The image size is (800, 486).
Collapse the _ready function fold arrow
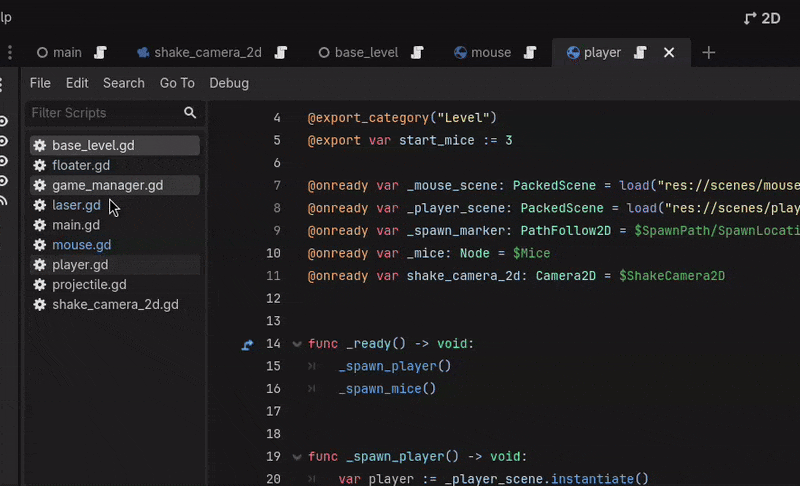(x=297, y=344)
